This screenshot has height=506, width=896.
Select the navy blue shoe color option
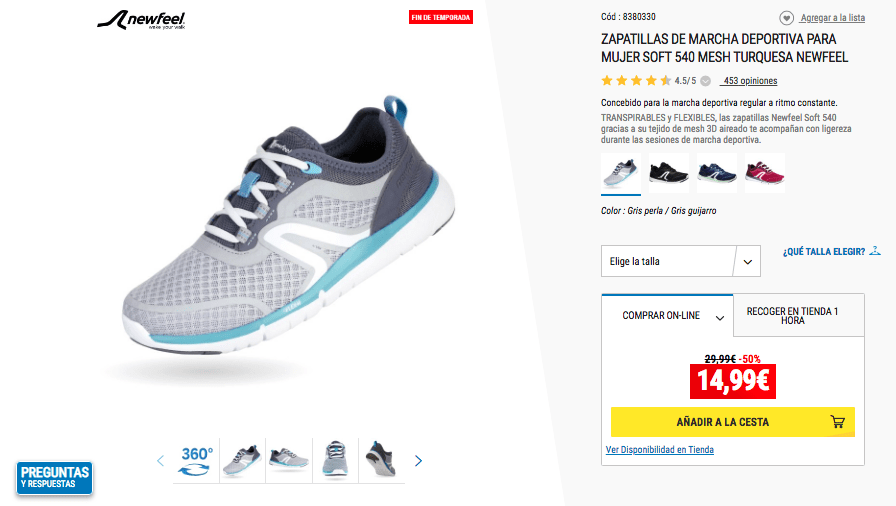717,172
